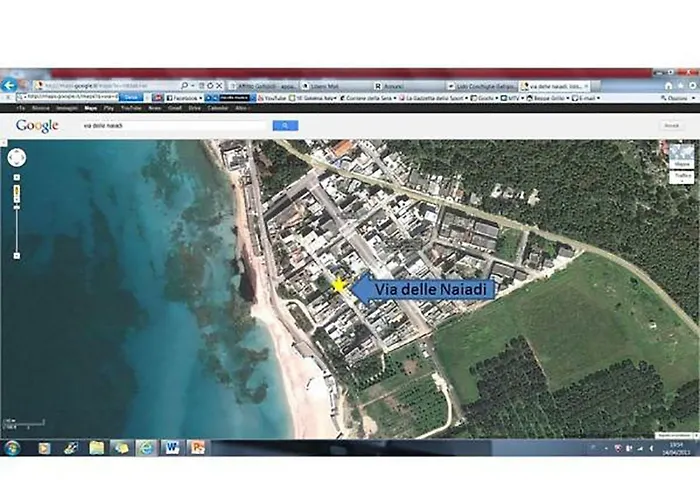Click the map zoom slider track
700x500 pixels.
17,220
